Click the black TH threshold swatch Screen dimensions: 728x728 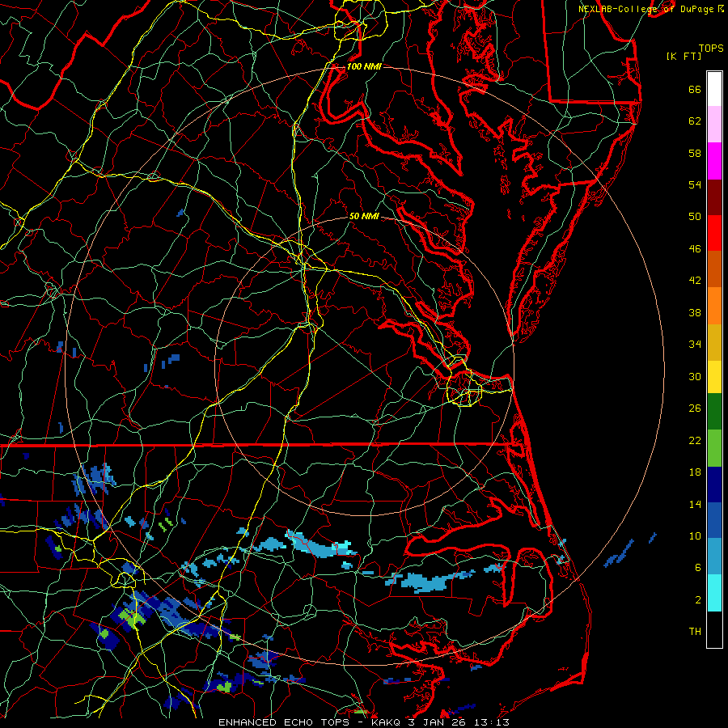coord(714,629)
